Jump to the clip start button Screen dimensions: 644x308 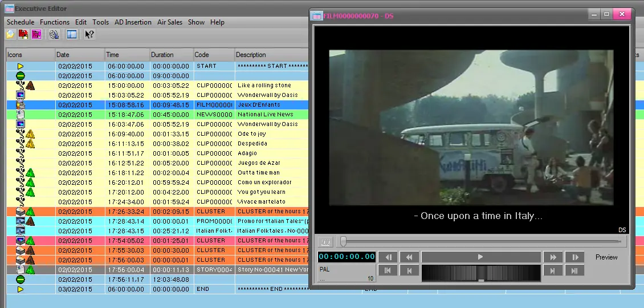tap(387, 271)
